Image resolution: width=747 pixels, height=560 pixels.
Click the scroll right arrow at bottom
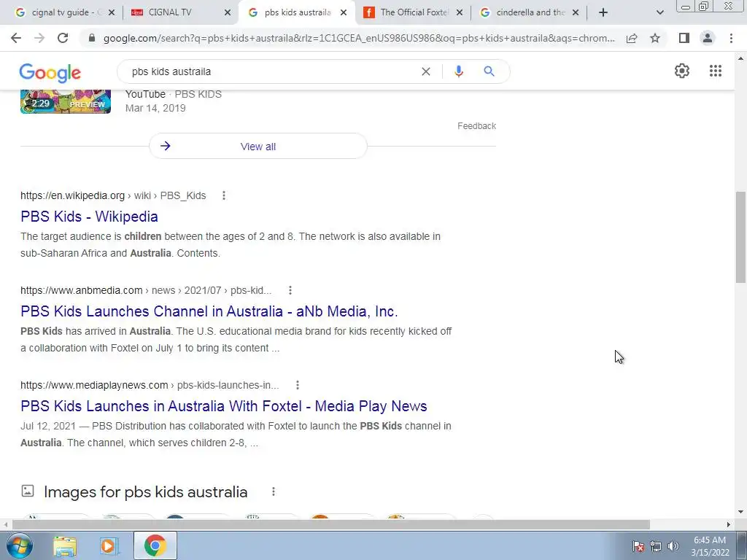tap(729, 525)
